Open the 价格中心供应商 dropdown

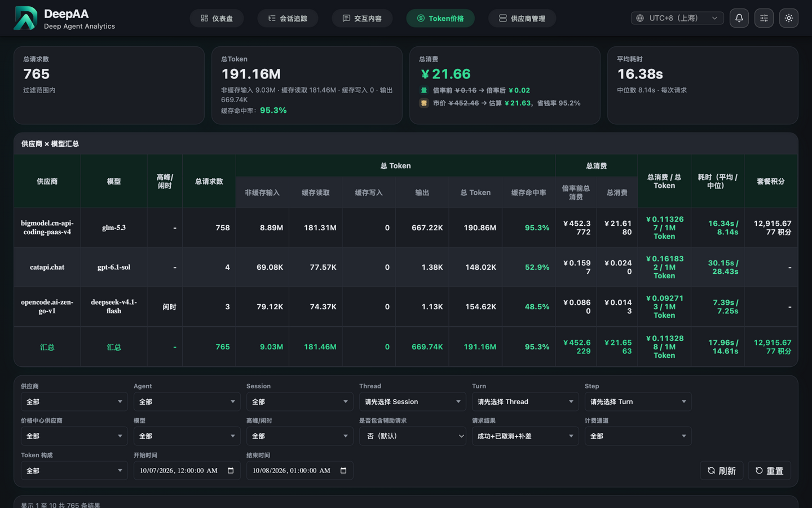tap(74, 436)
